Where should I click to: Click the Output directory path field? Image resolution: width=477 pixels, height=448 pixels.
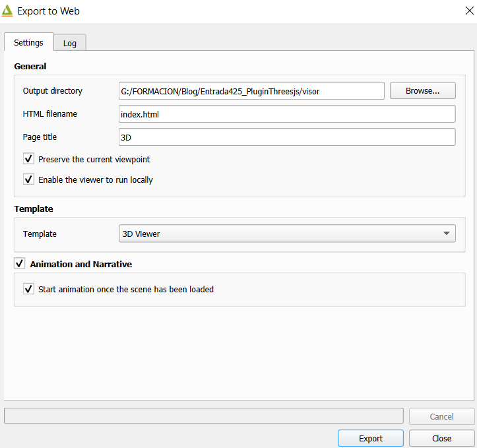(251, 91)
